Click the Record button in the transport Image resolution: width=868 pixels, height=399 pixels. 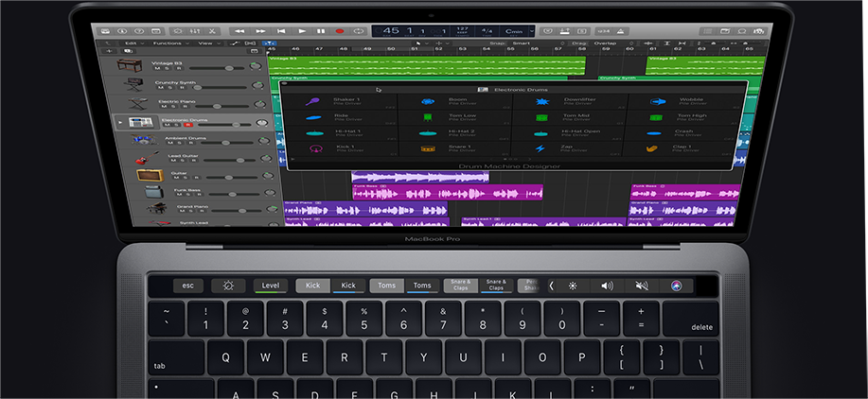click(x=339, y=31)
